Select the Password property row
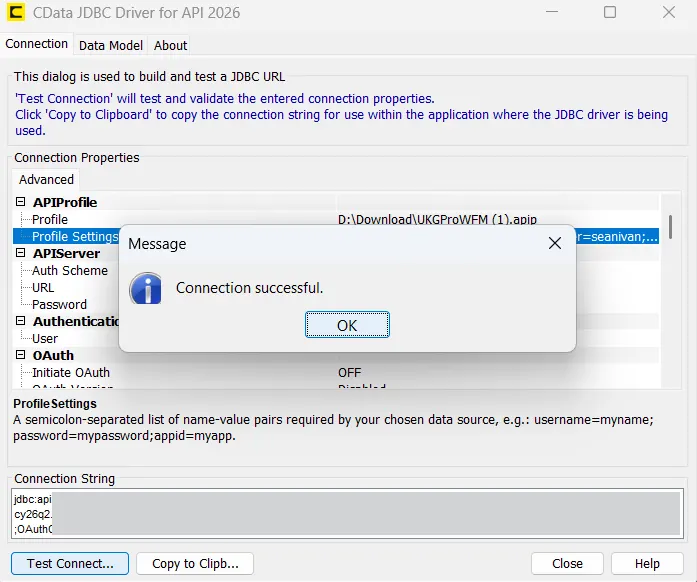 coord(59,305)
